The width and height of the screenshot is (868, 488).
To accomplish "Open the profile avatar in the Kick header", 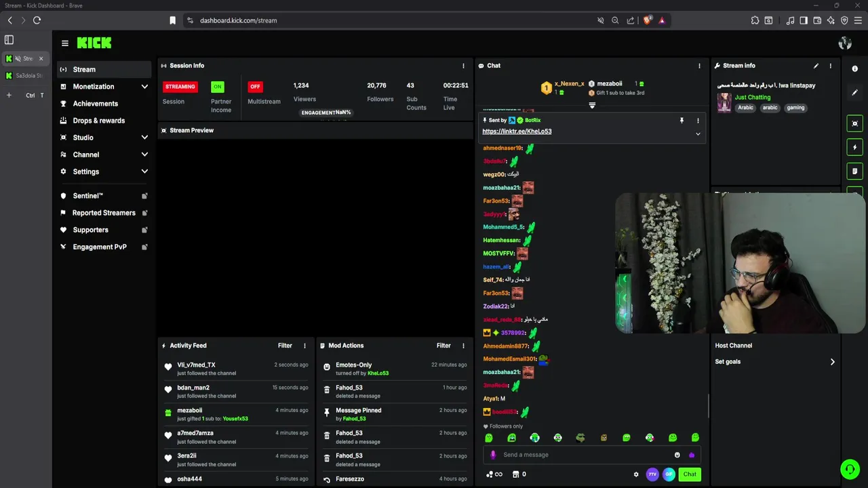I will [x=845, y=43].
